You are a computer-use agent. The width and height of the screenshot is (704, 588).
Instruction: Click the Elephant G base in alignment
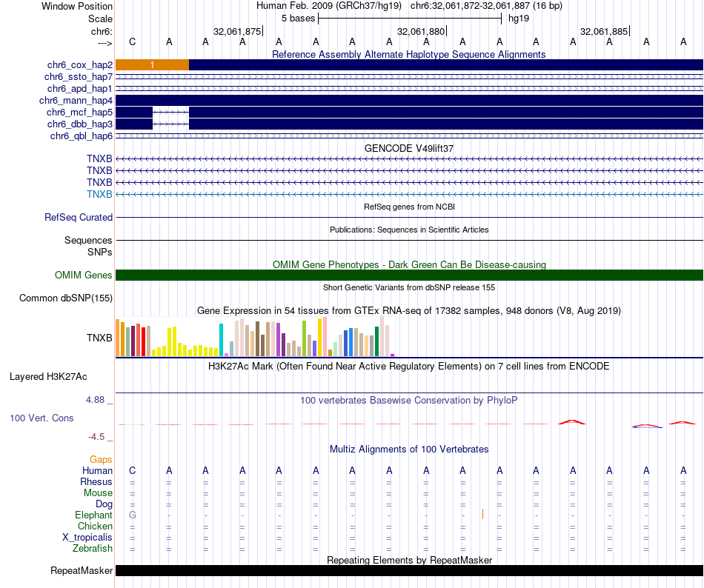coord(133,515)
